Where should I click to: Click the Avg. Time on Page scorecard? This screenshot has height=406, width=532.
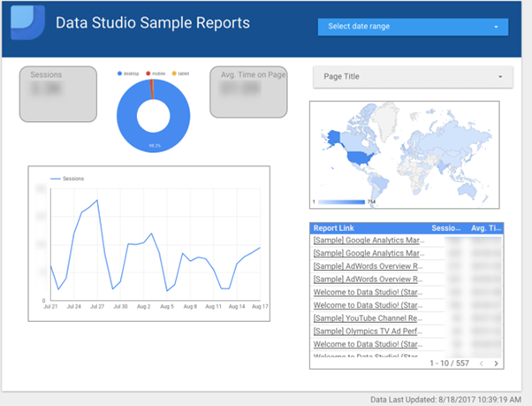(248, 92)
